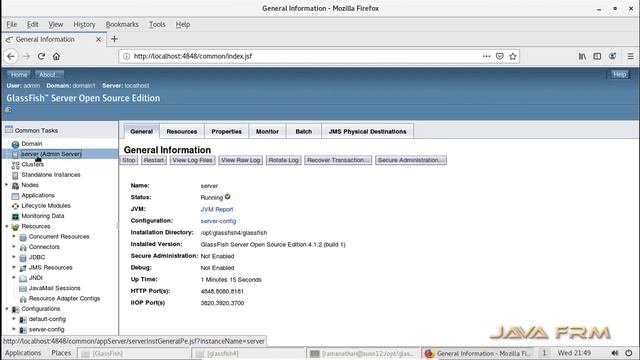This screenshot has width=640, height=360.
Task: Open the Monitor tab
Action: pos(267,131)
